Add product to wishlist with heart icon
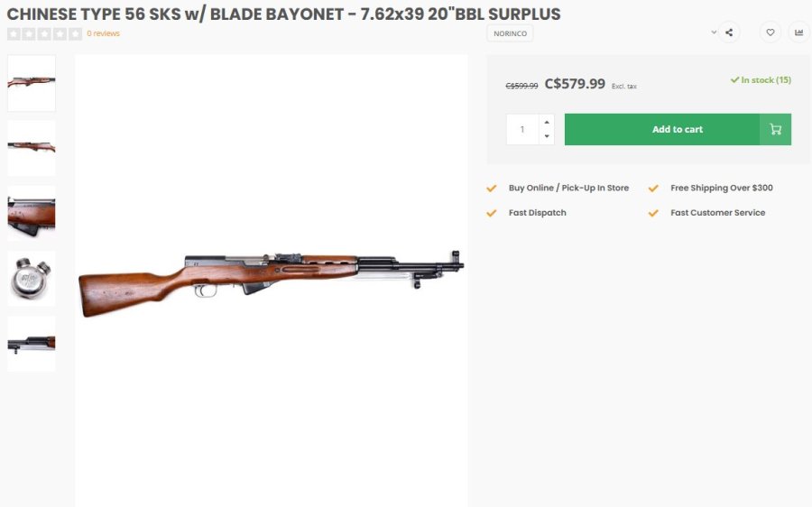Screen dimensions: 812x507 pyautogui.click(x=770, y=32)
